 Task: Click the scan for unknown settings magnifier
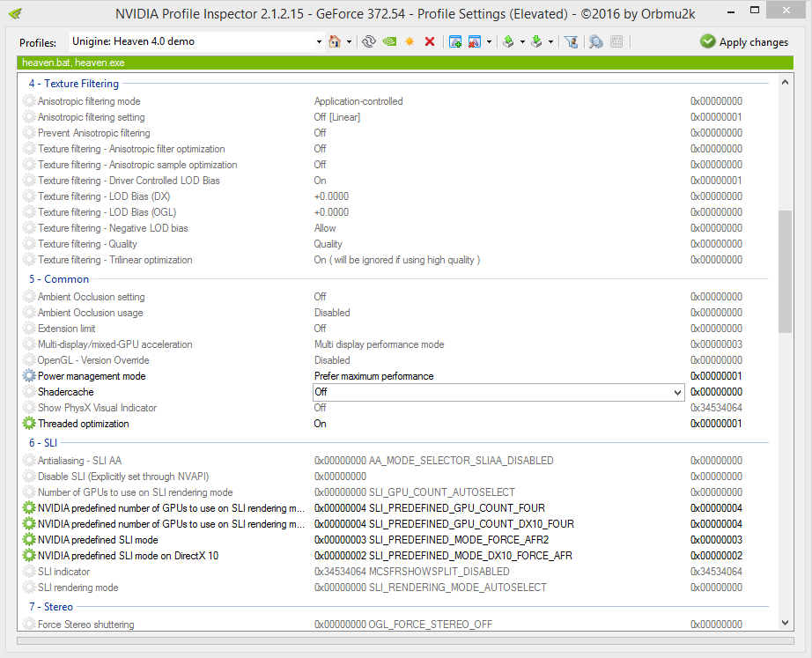pyautogui.click(x=596, y=41)
